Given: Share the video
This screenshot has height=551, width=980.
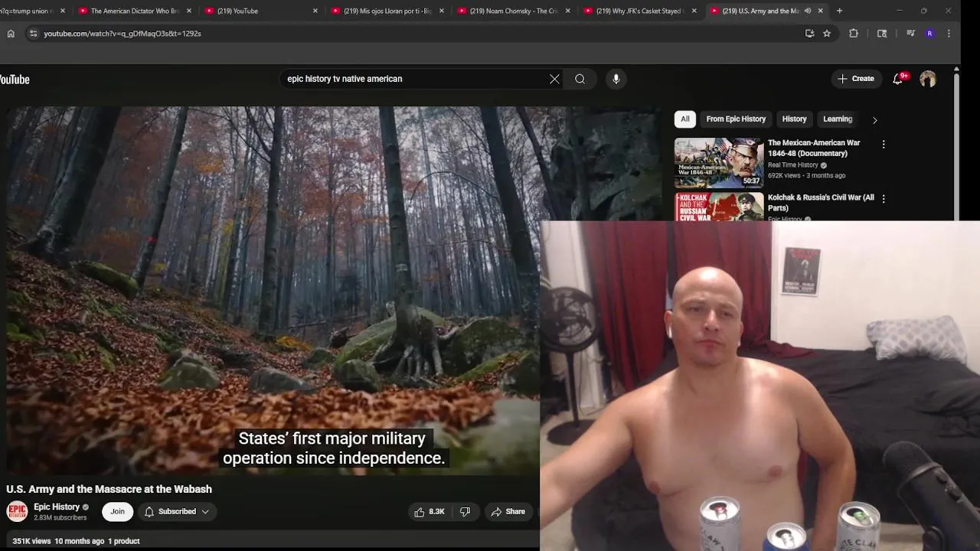Looking at the screenshot, I should coord(508,512).
